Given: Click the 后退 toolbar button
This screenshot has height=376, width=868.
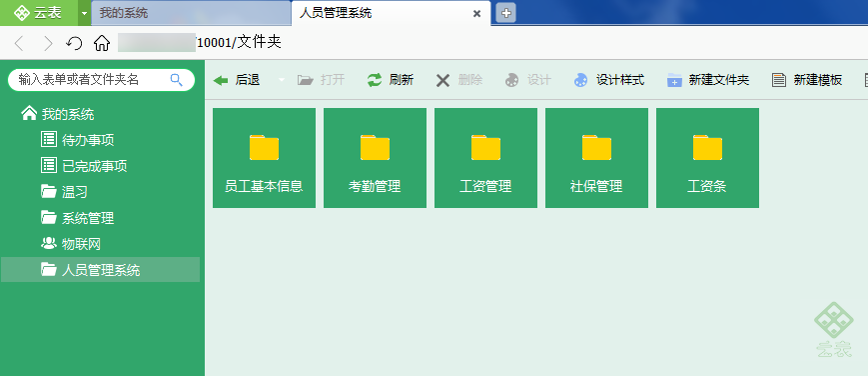Looking at the screenshot, I should (237, 80).
